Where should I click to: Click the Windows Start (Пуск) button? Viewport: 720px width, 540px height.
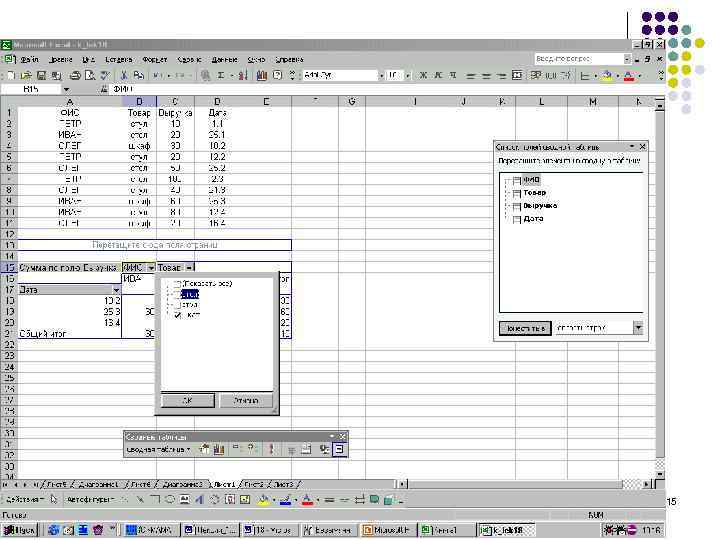click(19, 530)
